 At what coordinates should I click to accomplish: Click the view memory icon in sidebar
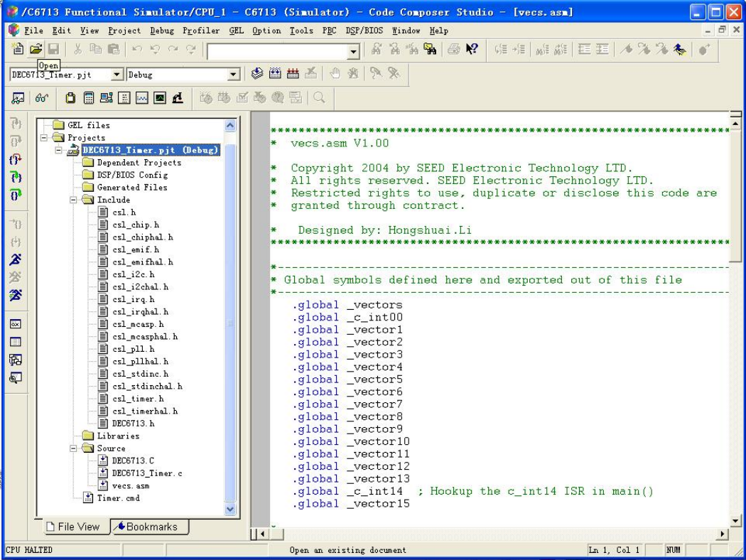pyautogui.click(x=15, y=342)
